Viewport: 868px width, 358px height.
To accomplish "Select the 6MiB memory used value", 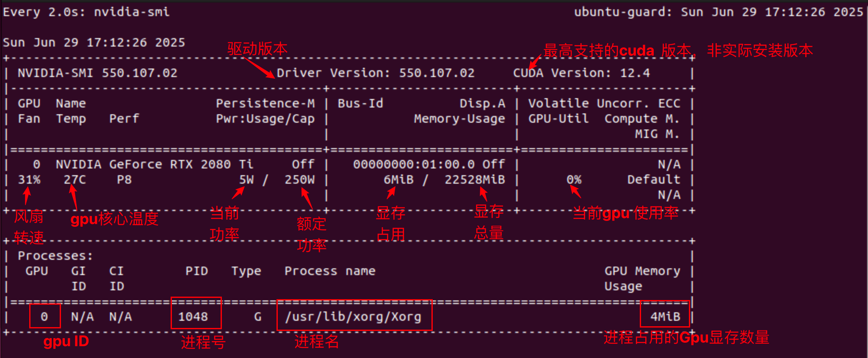I will click(x=398, y=179).
